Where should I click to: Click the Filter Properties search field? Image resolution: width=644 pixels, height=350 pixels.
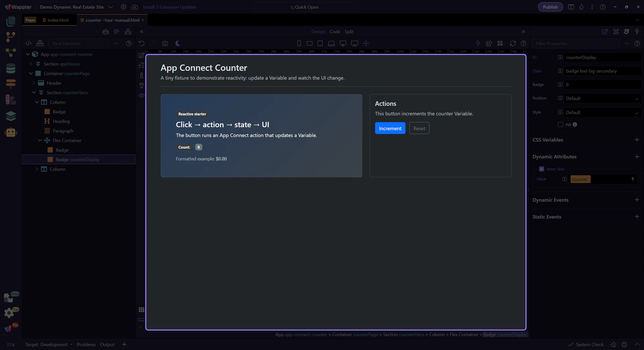[575, 43]
